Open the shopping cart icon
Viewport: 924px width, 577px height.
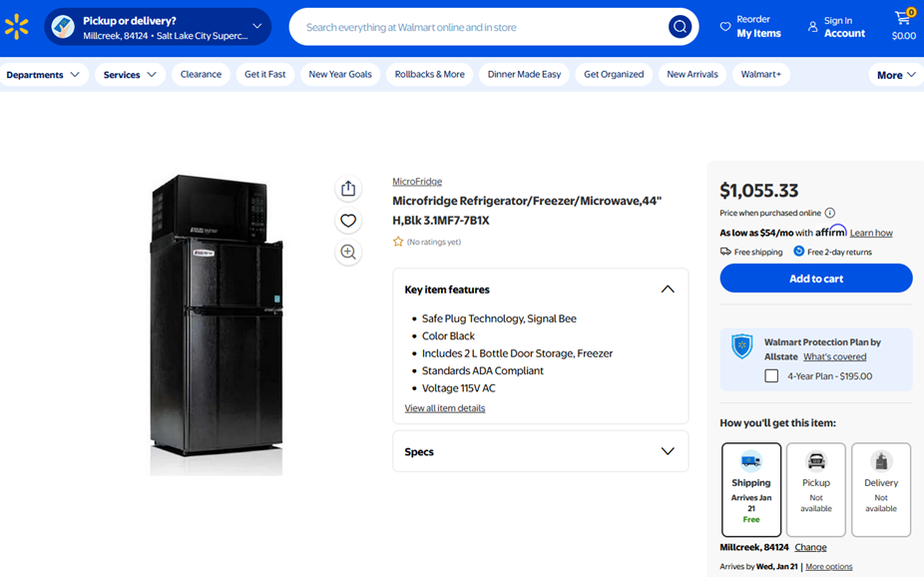(x=903, y=20)
